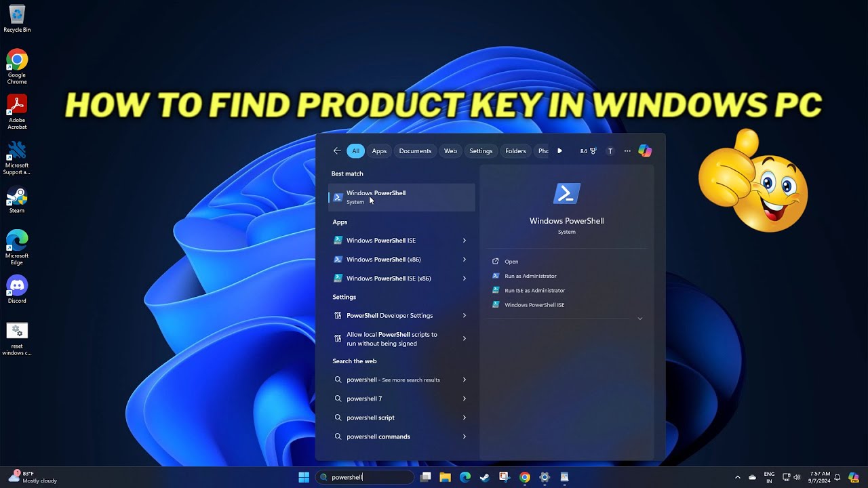
Task: Click the taskbar search box
Action: (365, 477)
